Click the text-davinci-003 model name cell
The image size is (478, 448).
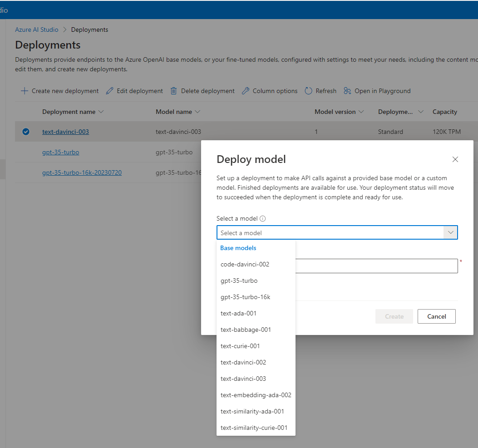pyautogui.click(x=178, y=132)
